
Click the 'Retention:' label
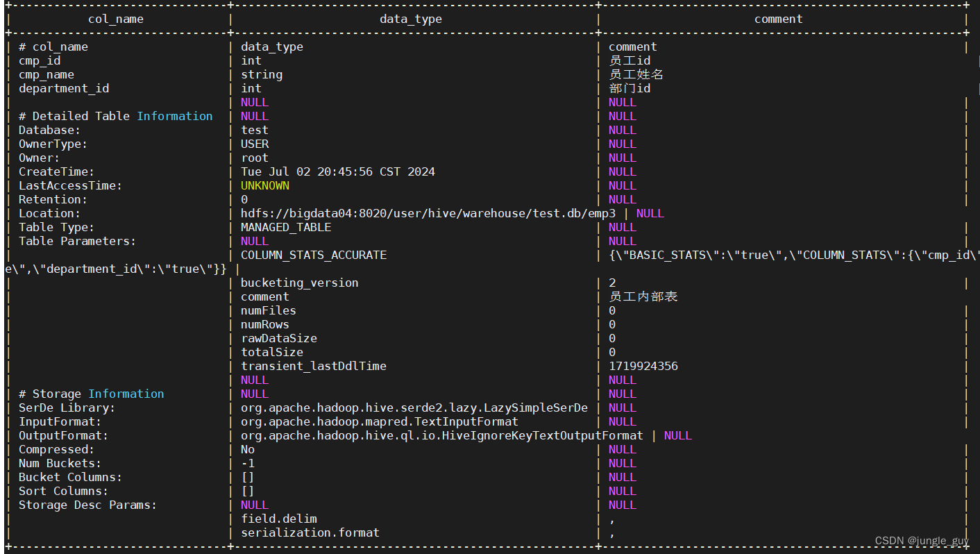pos(53,200)
